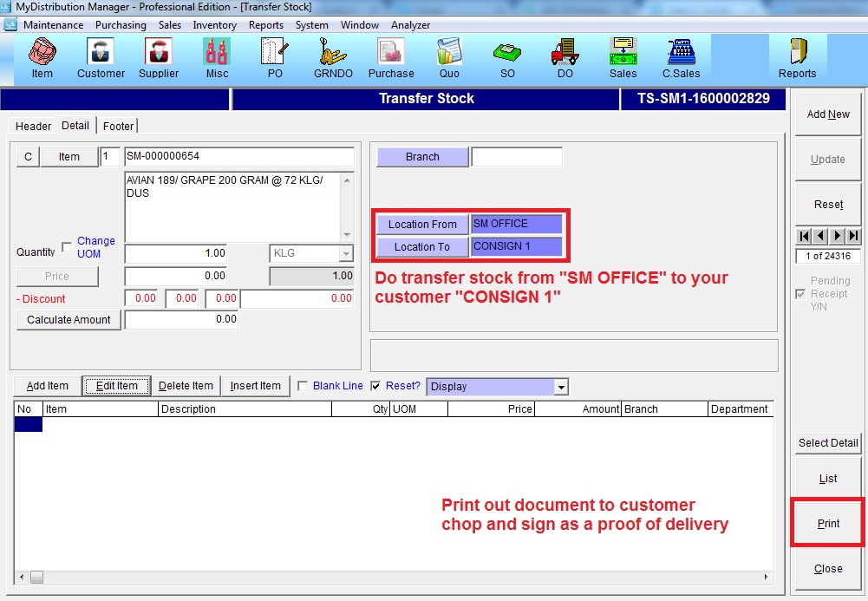Open the Display dropdown list
This screenshot has height=601, width=868.
(561, 387)
